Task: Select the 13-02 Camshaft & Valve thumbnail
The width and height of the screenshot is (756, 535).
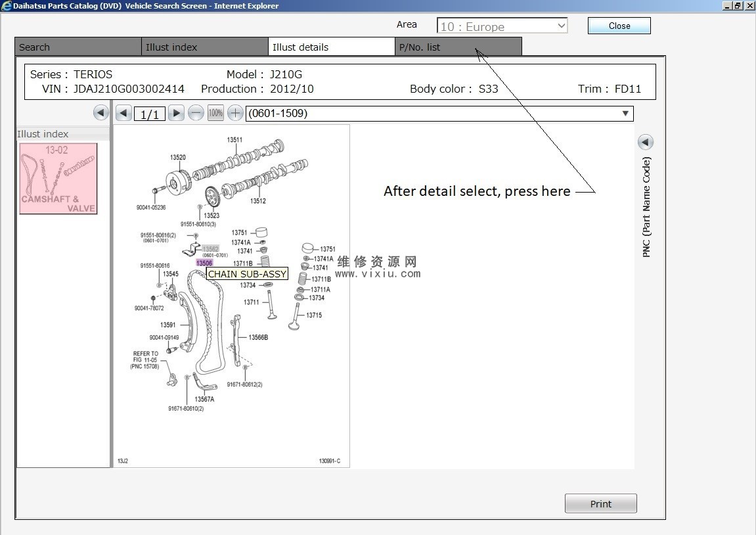Action: [58, 179]
